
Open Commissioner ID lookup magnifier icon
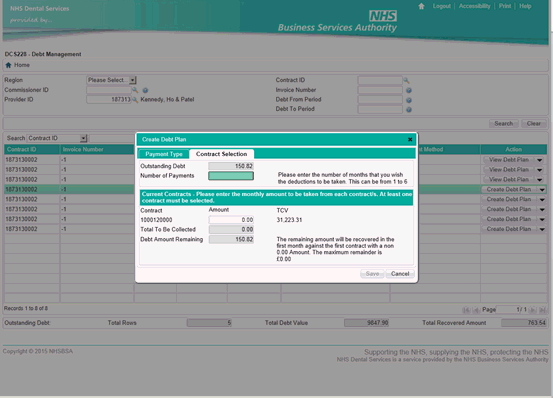[x=135, y=90]
